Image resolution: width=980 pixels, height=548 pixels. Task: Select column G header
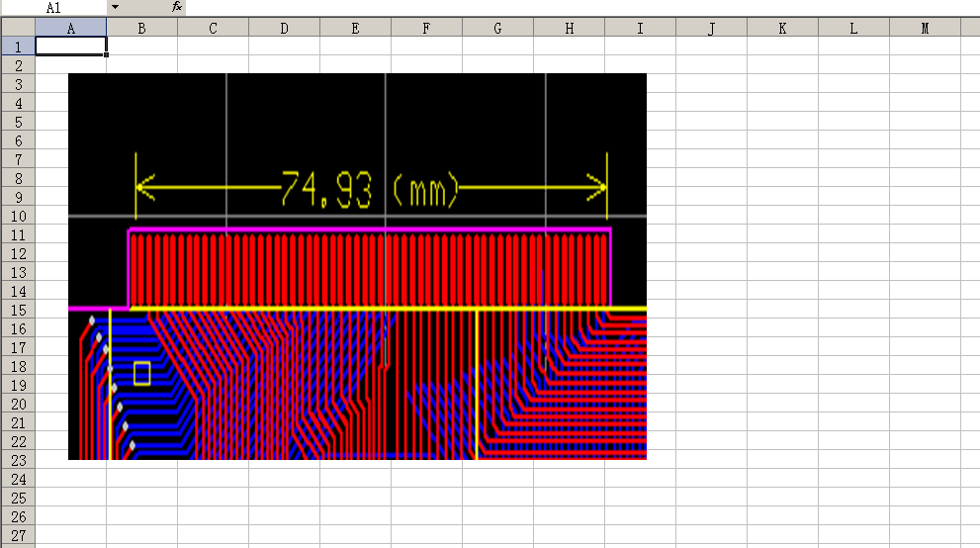[498, 28]
